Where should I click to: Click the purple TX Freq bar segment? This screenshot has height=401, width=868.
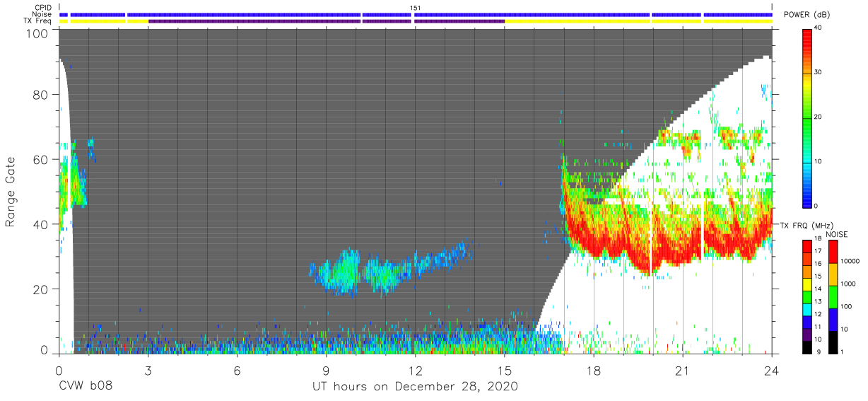pyautogui.click(x=327, y=21)
